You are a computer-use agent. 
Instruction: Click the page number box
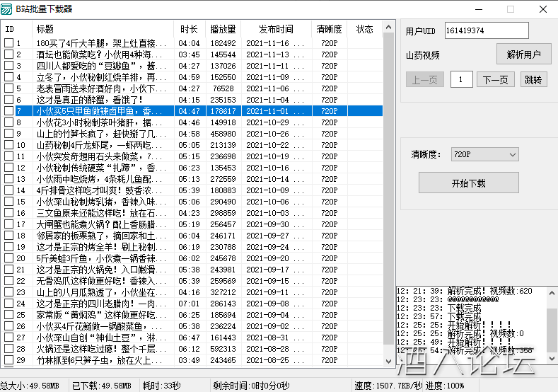[x=461, y=79]
